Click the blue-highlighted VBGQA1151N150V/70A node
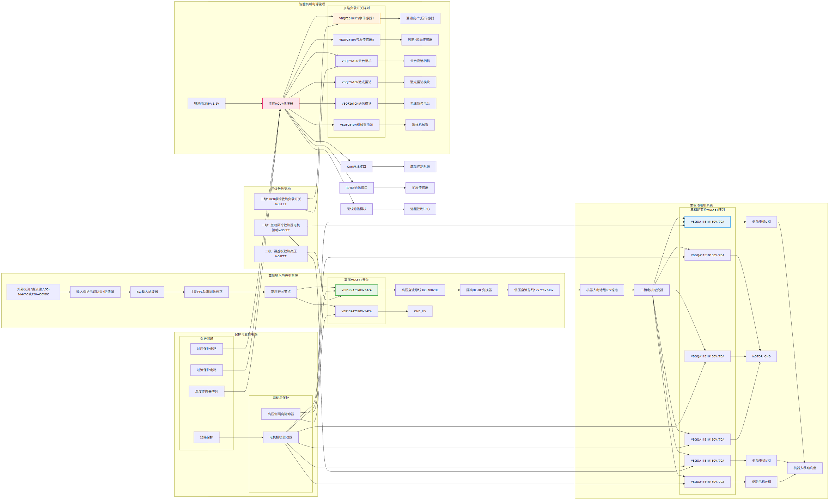 (707, 222)
